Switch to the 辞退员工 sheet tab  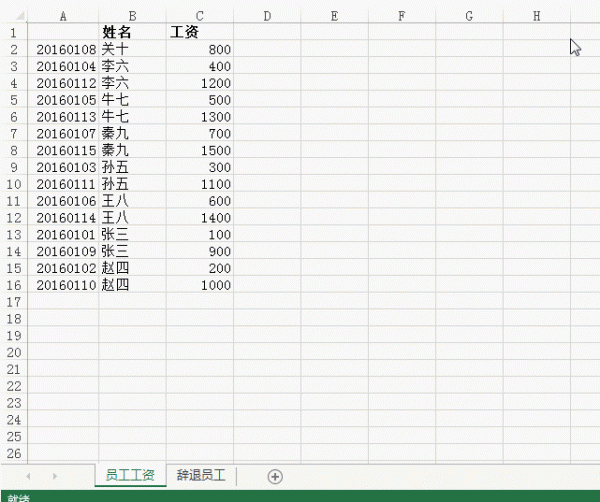click(201, 476)
